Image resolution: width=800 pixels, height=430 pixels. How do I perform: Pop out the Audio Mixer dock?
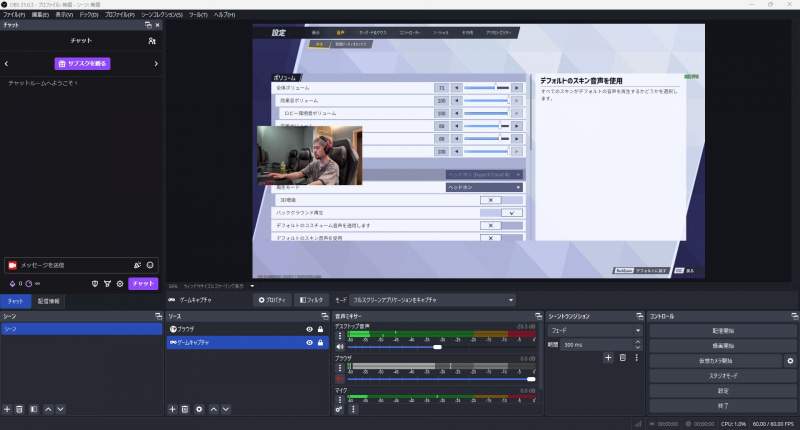[538, 316]
